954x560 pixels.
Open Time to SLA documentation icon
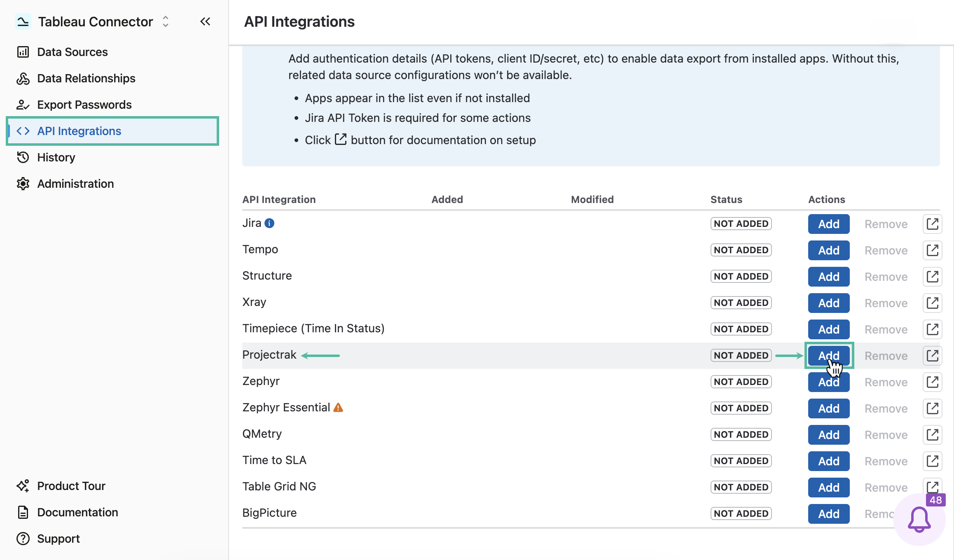(x=933, y=461)
